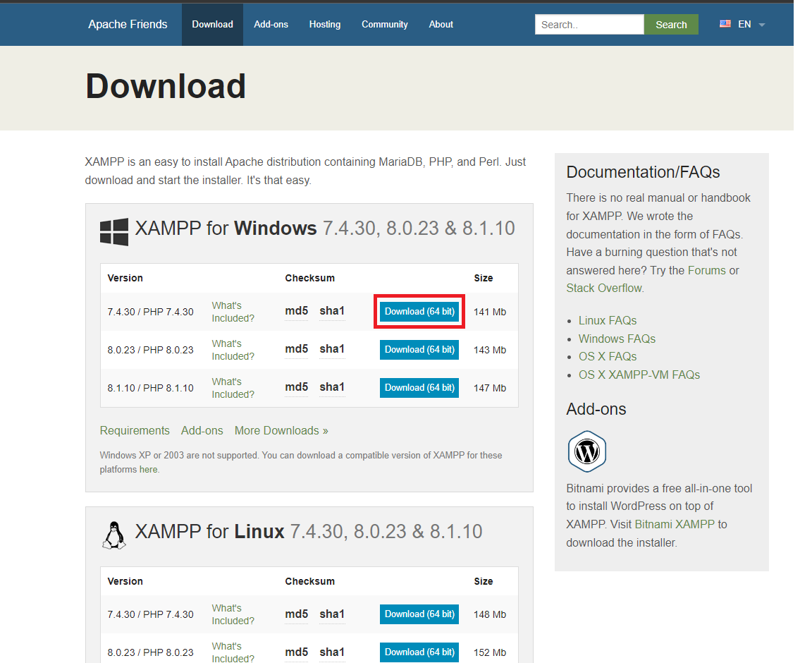
Task: Select the '143 Mb' size text
Action: coord(490,350)
